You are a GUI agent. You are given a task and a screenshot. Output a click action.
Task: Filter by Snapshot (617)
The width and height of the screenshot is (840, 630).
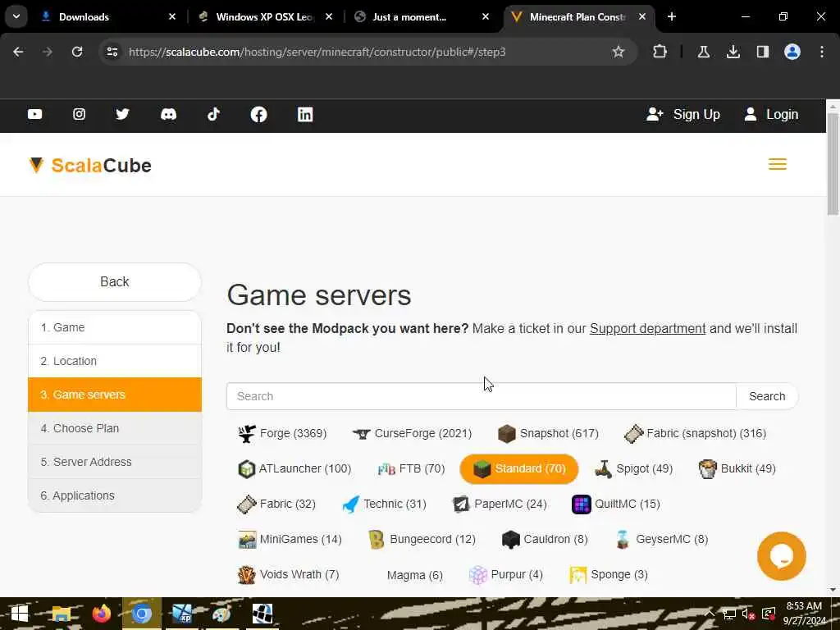547,433
